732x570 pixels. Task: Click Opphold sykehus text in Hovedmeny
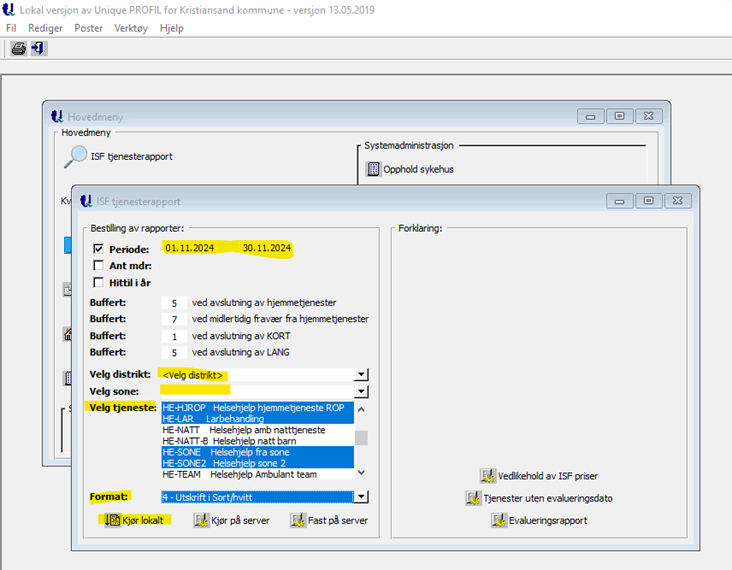pyautogui.click(x=418, y=169)
